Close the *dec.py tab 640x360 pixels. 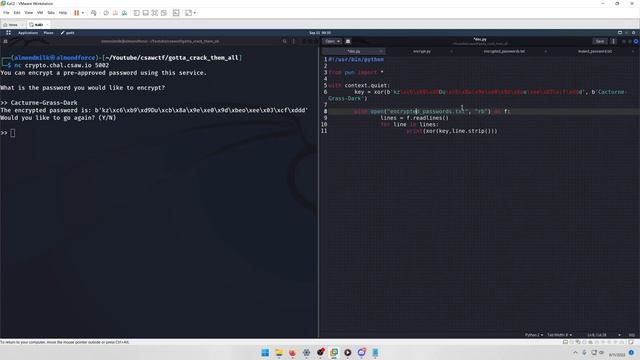[x=381, y=51]
